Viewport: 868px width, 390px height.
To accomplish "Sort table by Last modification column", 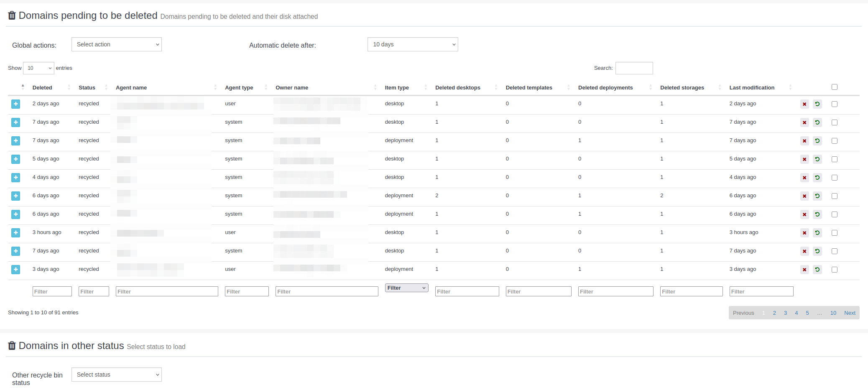I will pos(752,88).
